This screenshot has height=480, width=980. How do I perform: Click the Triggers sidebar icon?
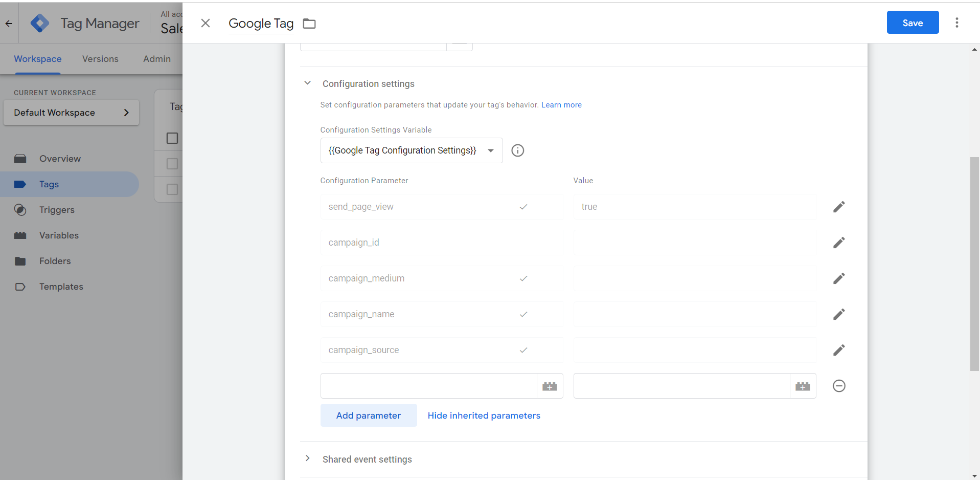pos(20,210)
